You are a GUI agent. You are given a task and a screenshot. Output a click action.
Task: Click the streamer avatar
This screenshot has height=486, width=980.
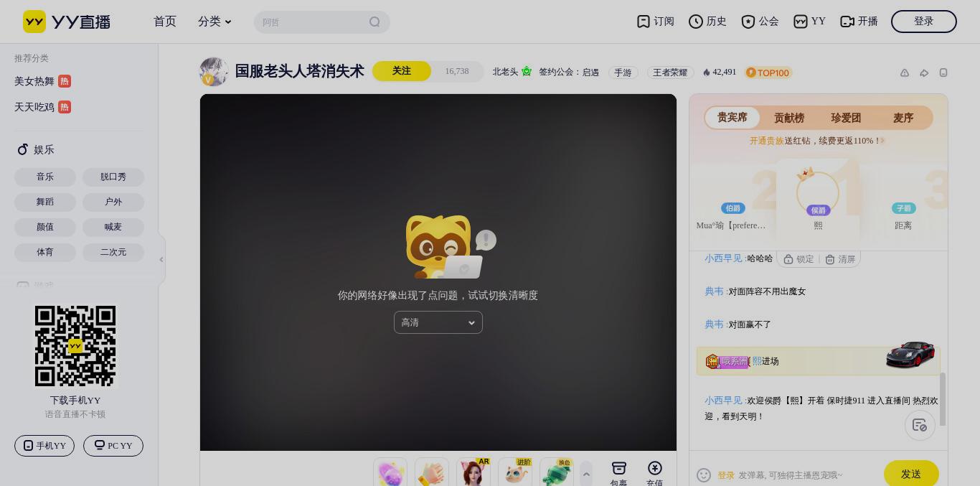tap(214, 72)
